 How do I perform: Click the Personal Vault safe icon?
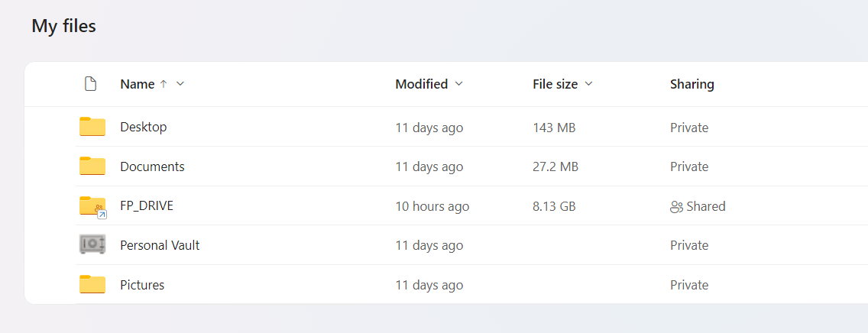click(92, 244)
